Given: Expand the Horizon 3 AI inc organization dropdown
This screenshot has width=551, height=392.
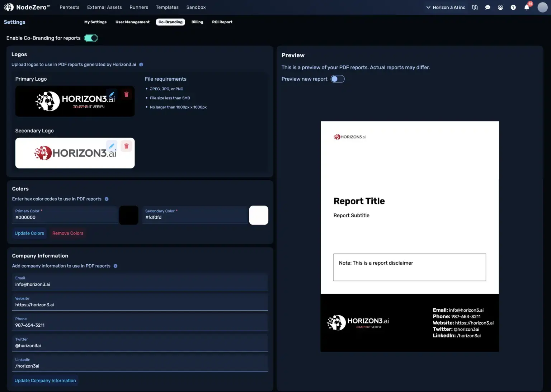Looking at the screenshot, I should pos(446,7).
